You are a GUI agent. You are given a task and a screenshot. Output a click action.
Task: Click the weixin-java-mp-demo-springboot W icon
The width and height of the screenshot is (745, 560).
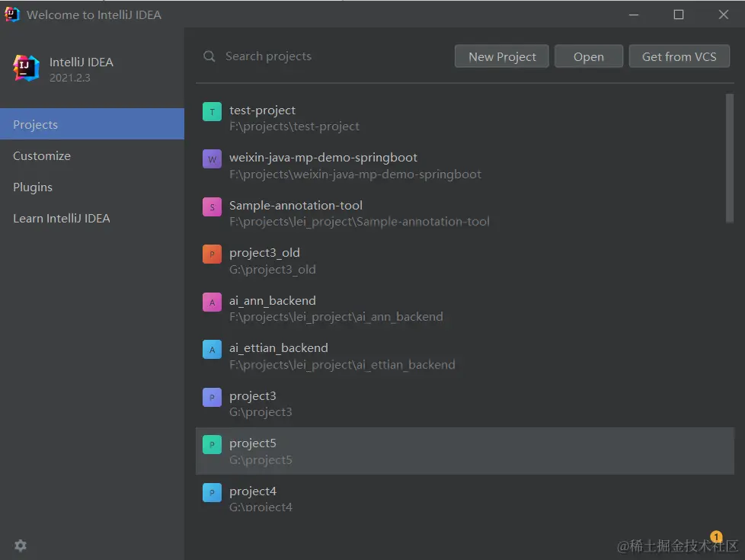tap(212, 159)
